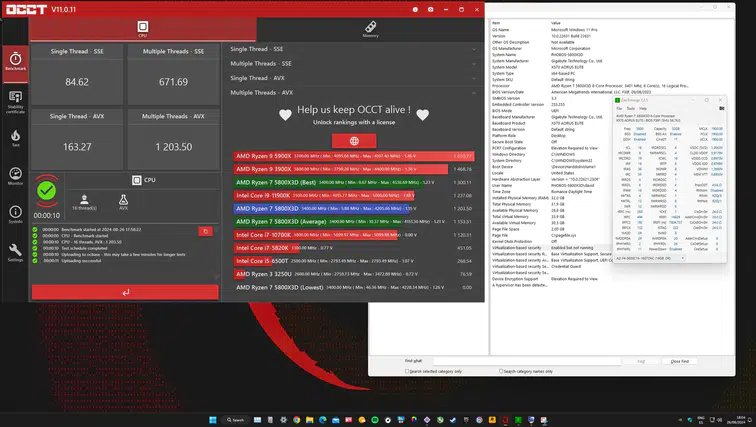
Task: Click the green checkmark status icon
Action: click(x=47, y=191)
